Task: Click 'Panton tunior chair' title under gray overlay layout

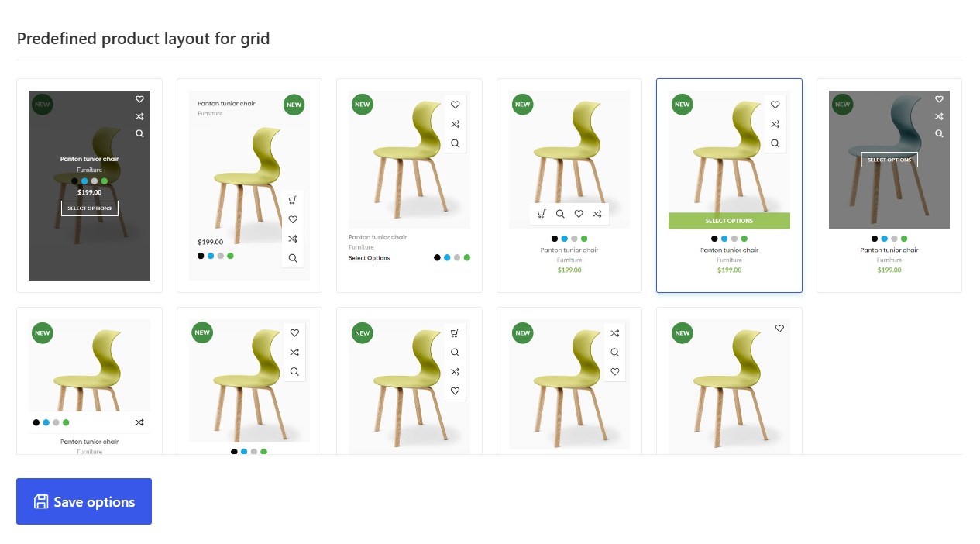Action: (889, 250)
